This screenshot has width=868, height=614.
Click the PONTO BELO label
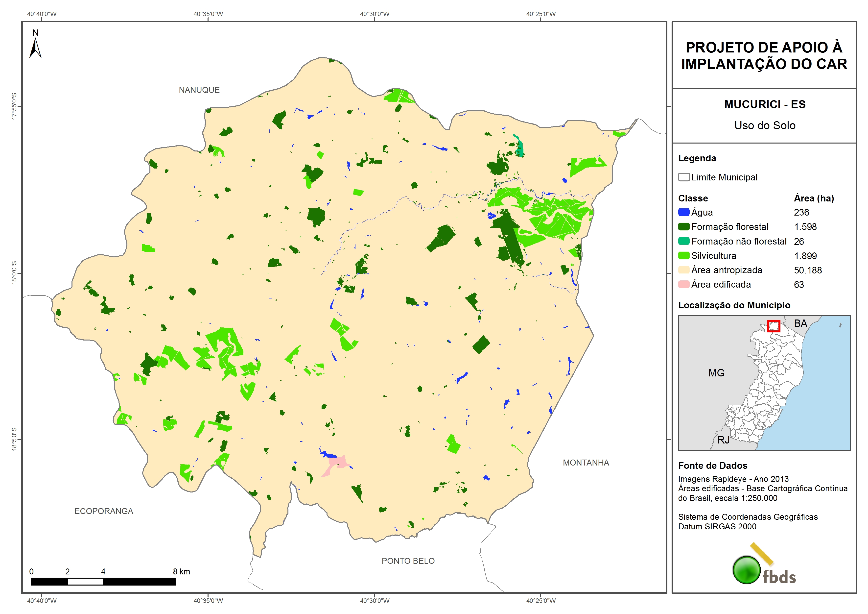coord(408,561)
